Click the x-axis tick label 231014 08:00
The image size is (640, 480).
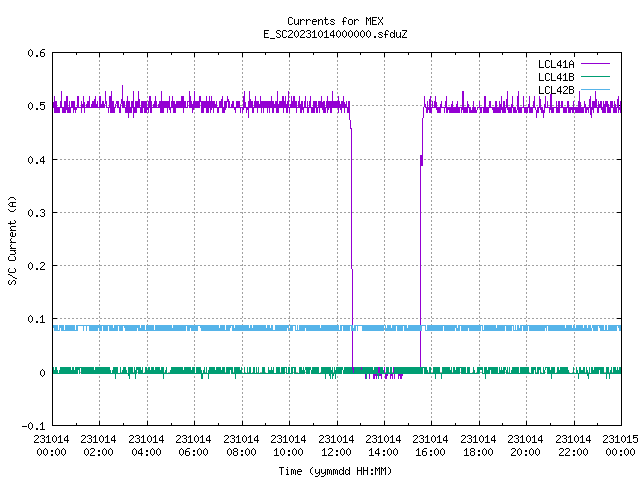[241, 446]
